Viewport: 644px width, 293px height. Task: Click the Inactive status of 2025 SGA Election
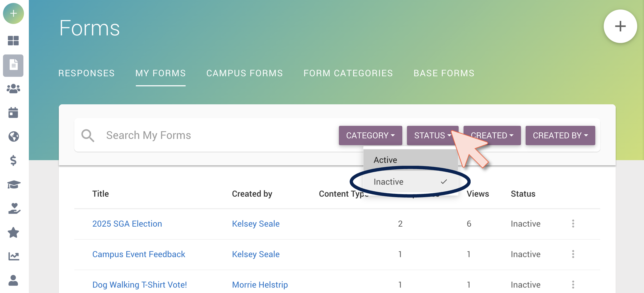click(526, 224)
